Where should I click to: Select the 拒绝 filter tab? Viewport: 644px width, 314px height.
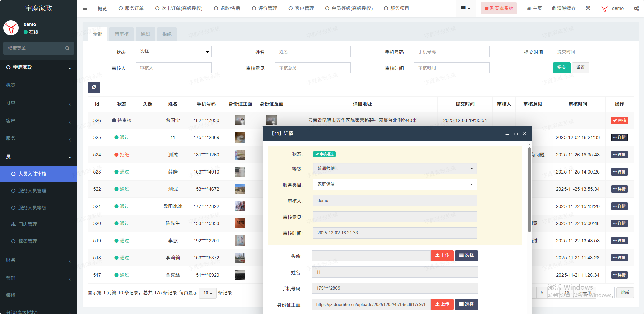(x=167, y=34)
